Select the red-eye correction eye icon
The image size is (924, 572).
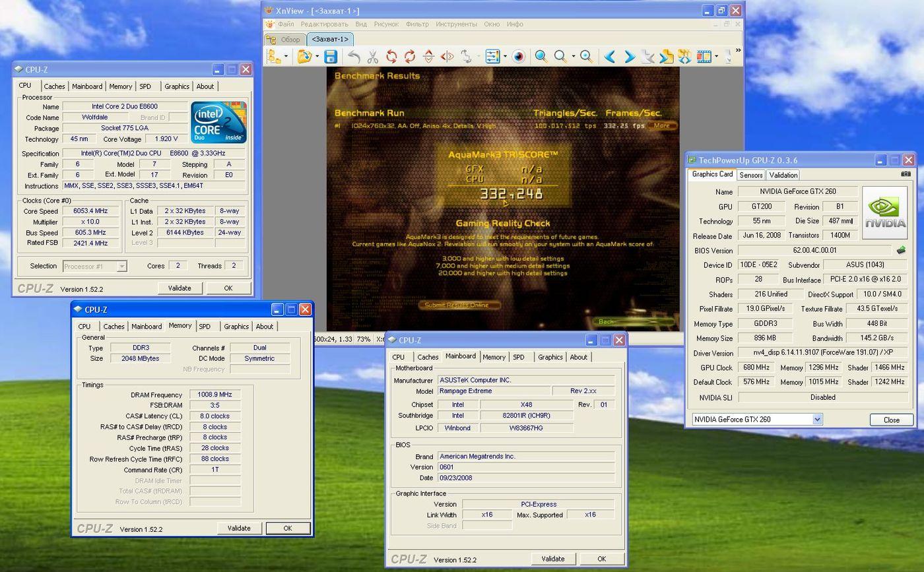pos(519,57)
